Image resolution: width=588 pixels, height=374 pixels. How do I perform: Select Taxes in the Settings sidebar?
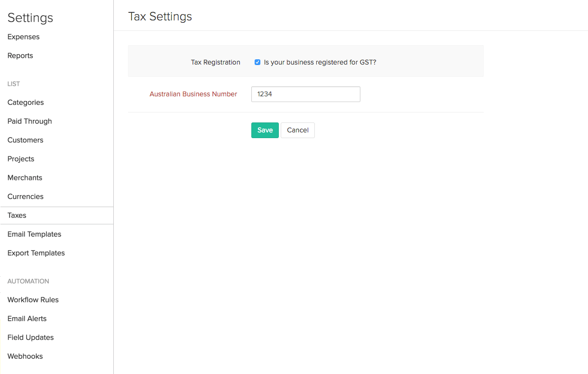tap(17, 215)
